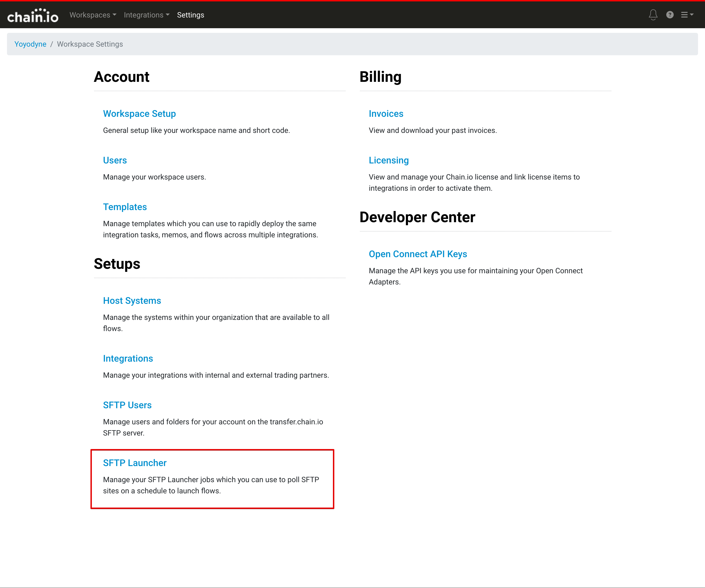Image resolution: width=705 pixels, height=588 pixels.
Task: Click 'Manage your workspace users.' text
Action: coord(154,177)
